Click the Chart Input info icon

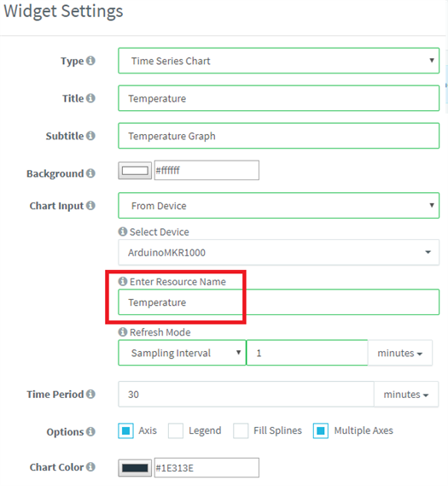click(90, 205)
